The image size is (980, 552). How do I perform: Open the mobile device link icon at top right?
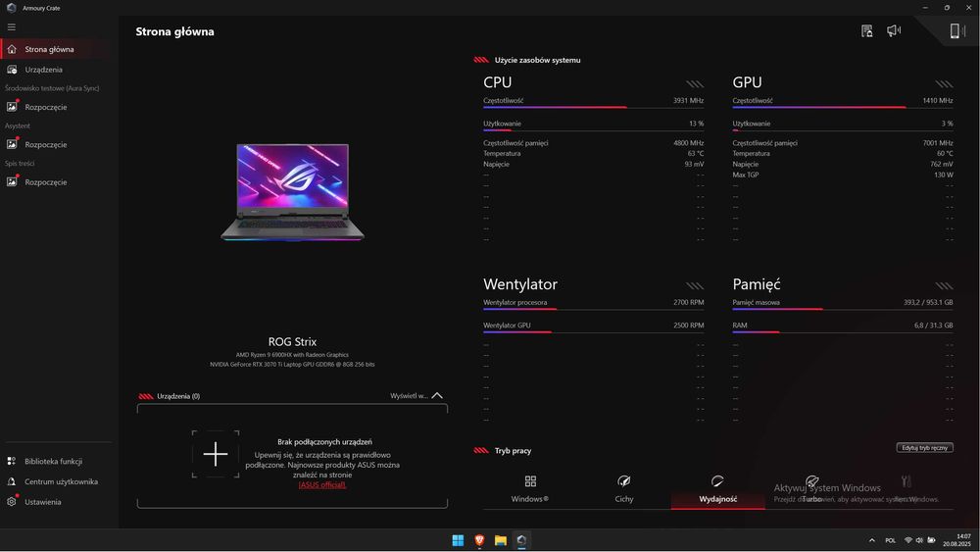(x=956, y=30)
